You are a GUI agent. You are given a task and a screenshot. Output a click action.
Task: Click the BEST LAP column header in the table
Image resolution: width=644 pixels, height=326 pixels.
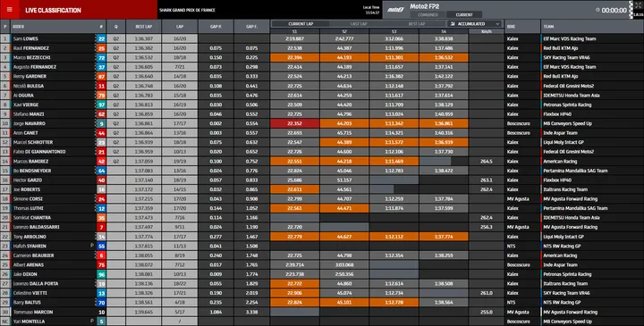coord(144,27)
